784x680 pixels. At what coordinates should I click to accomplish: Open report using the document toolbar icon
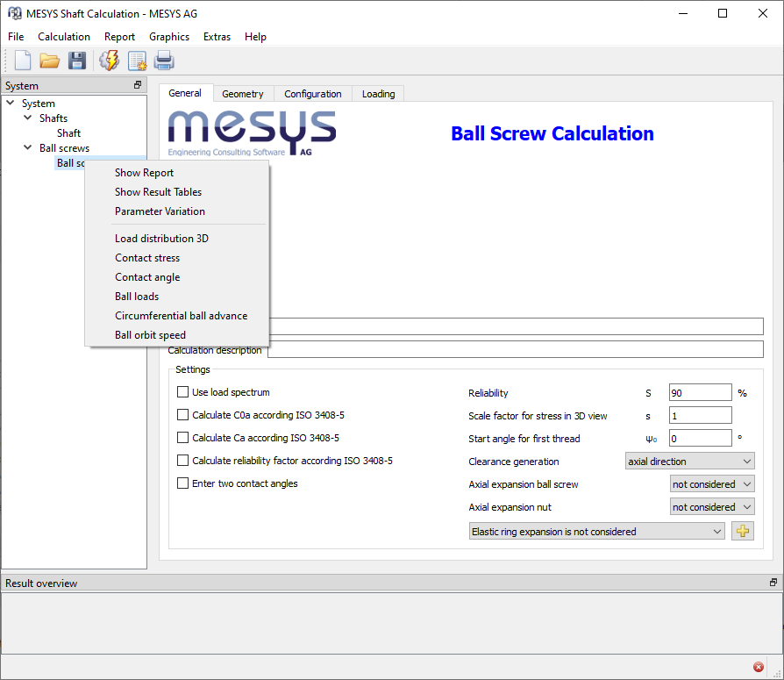pos(137,61)
